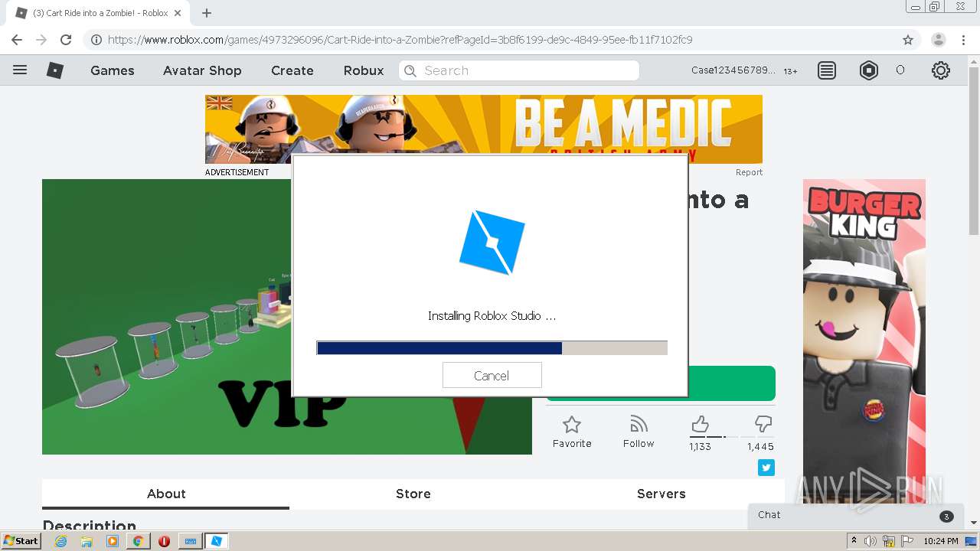Click the Windows Start button
Image resolution: width=980 pixels, height=551 pixels.
click(21, 541)
